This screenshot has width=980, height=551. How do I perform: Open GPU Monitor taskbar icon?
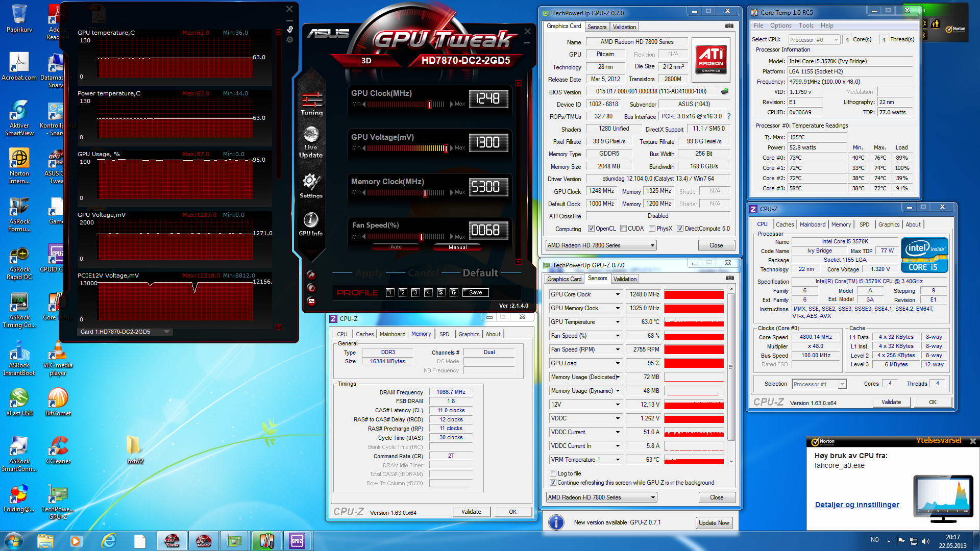[x=203, y=541]
